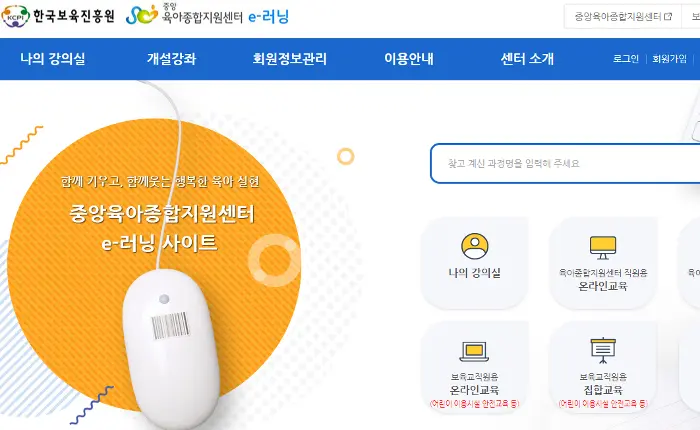
Task: Open the 이용안내 menu
Action: (x=409, y=58)
